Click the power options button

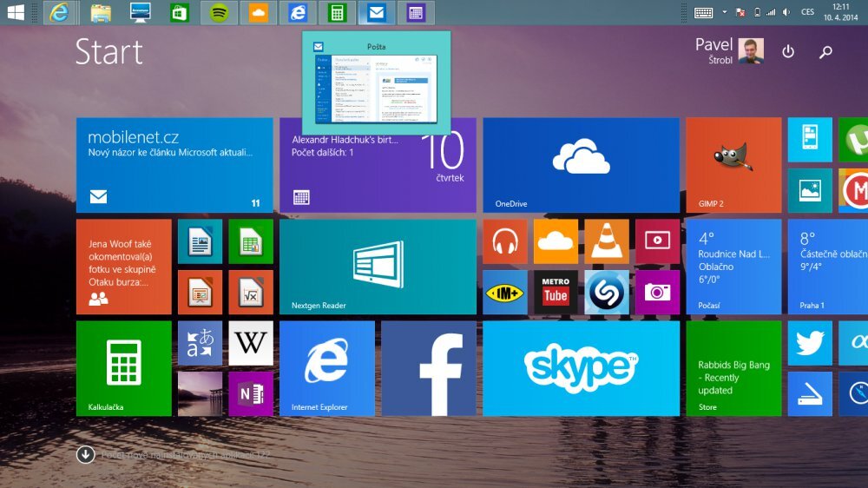click(788, 51)
